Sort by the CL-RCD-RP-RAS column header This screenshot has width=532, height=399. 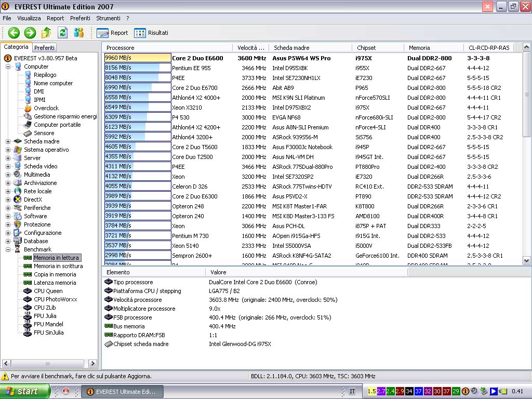click(488, 48)
